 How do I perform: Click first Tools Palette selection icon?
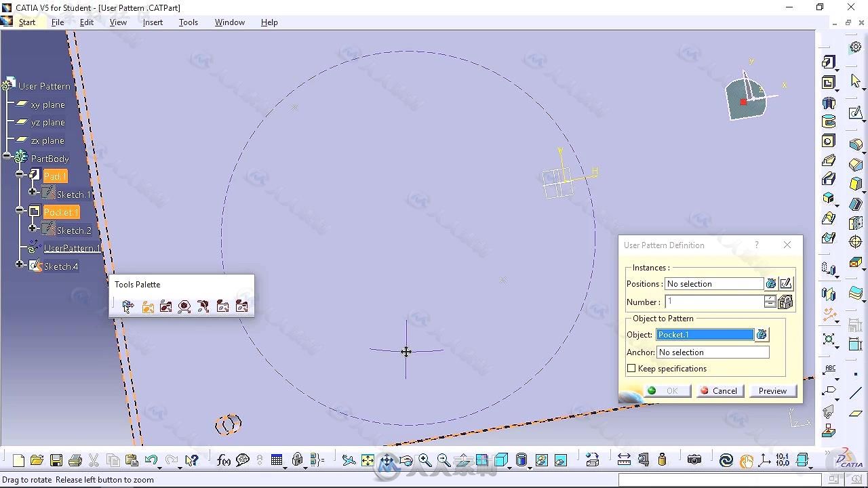tap(128, 307)
